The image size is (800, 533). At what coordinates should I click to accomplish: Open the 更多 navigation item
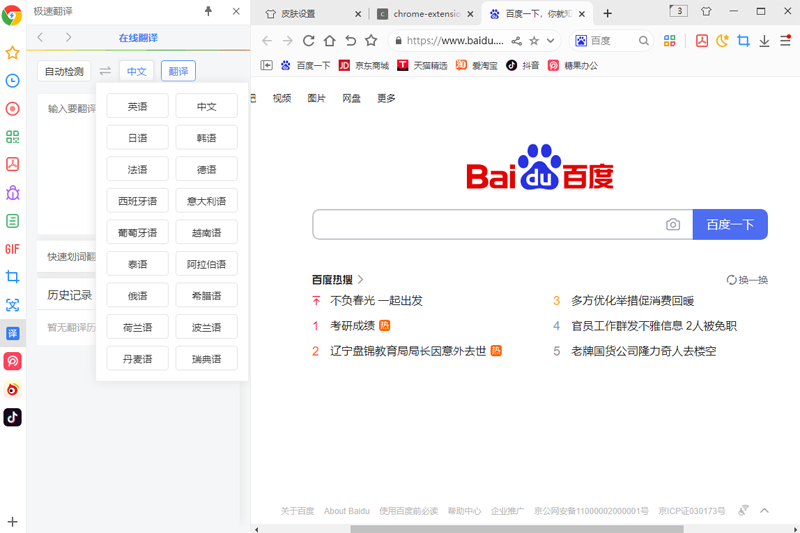point(386,98)
